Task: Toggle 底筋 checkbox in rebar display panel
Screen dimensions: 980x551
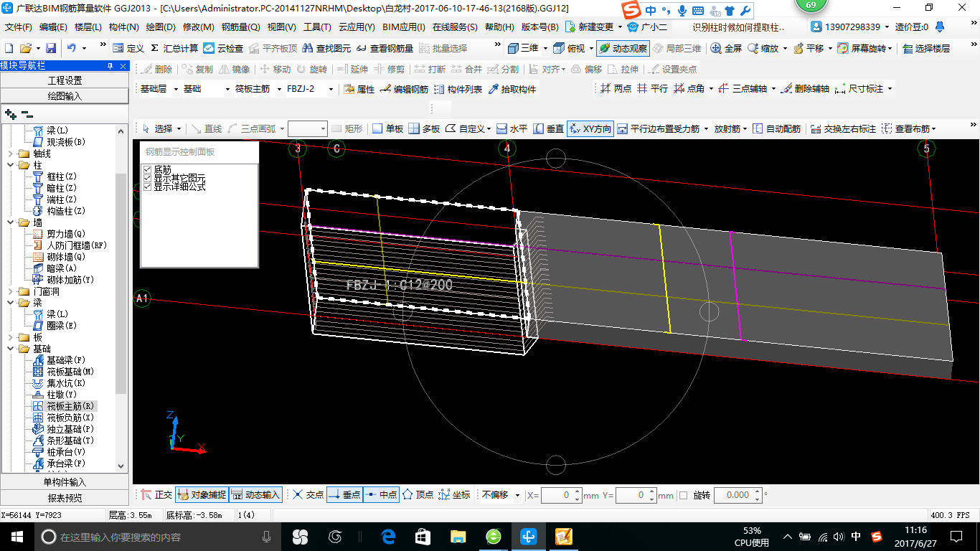Action: pos(147,169)
